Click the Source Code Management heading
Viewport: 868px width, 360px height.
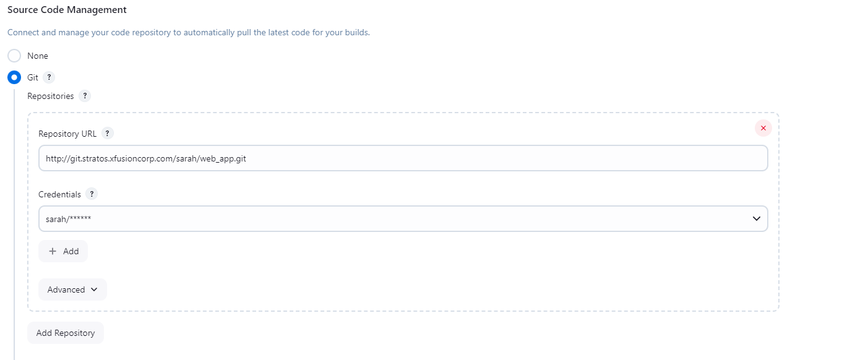click(67, 10)
